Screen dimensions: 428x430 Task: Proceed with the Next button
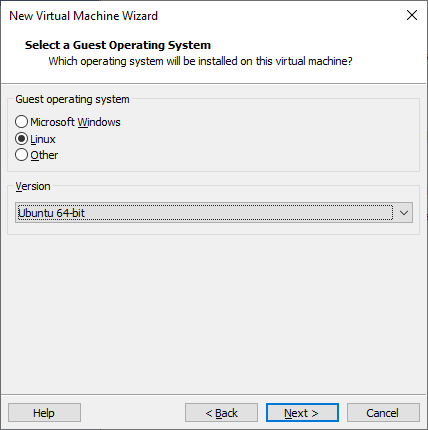coord(302,413)
